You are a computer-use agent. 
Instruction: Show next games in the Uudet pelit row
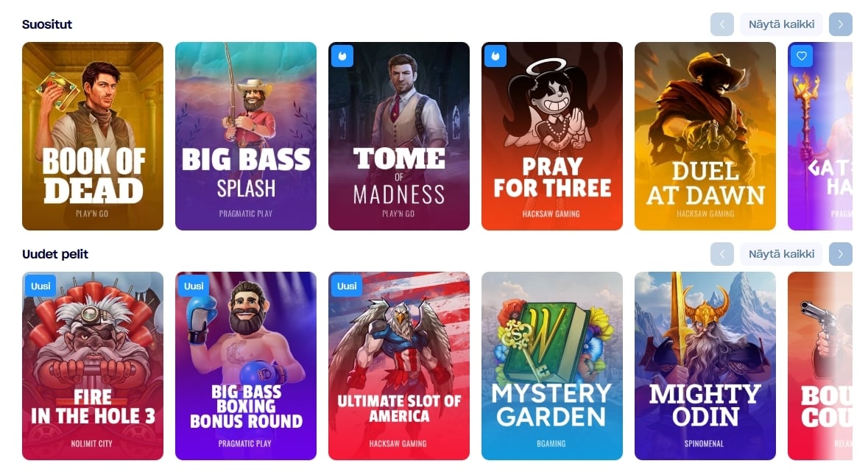[840, 254]
